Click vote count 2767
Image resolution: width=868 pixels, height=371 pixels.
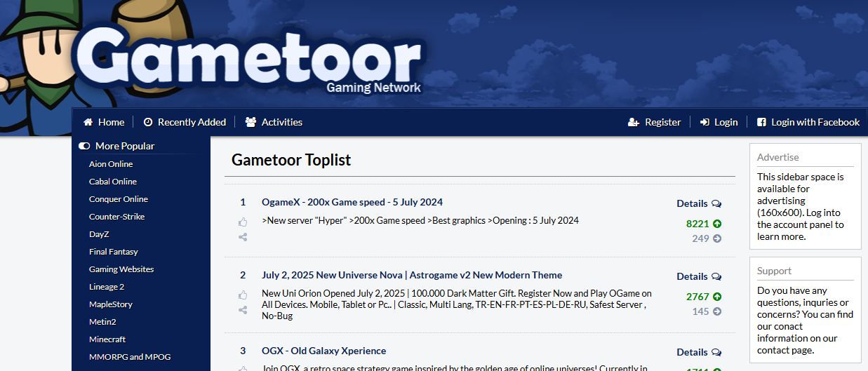[697, 297]
